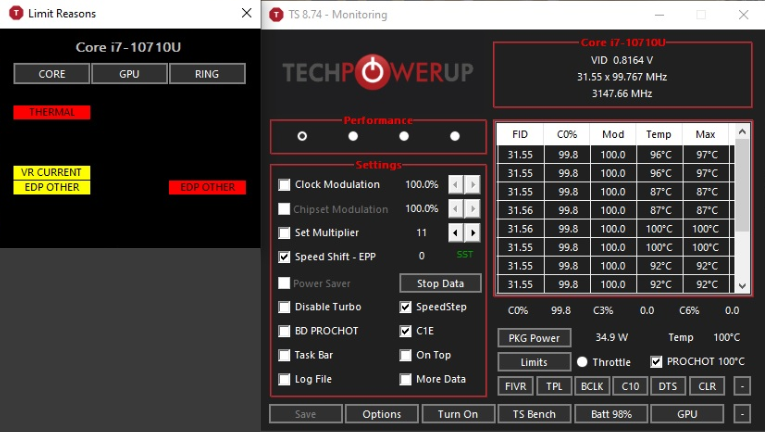Click the Throttle indicator radio

(x=582, y=362)
